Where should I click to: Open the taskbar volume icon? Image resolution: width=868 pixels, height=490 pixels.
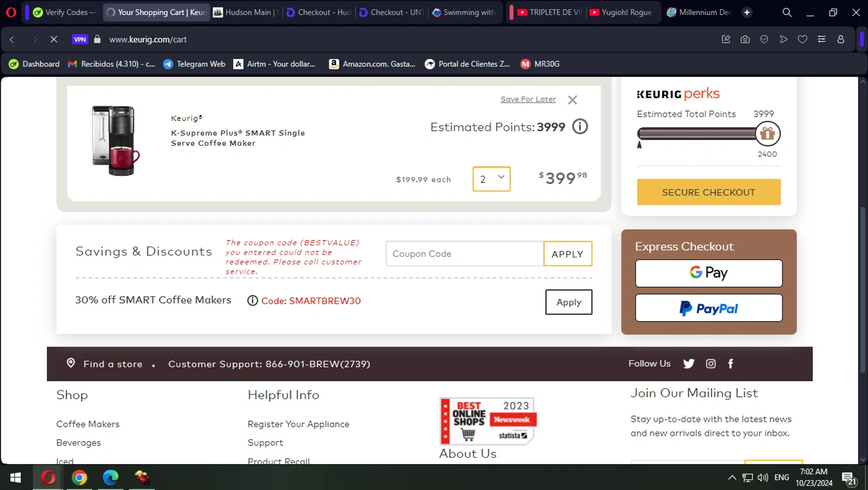[x=763, y=478]
